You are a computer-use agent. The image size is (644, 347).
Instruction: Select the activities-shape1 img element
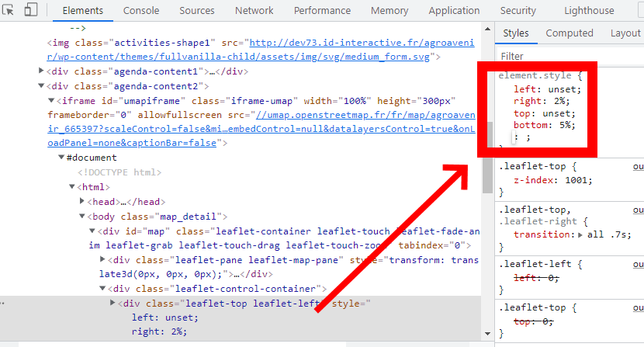[x=261, y=50]
